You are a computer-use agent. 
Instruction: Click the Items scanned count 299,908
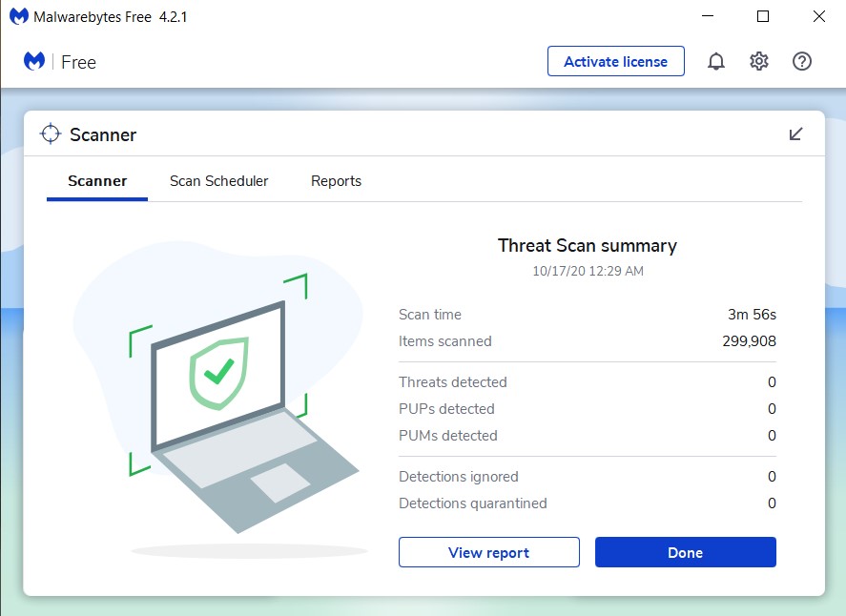click(749, 341)
